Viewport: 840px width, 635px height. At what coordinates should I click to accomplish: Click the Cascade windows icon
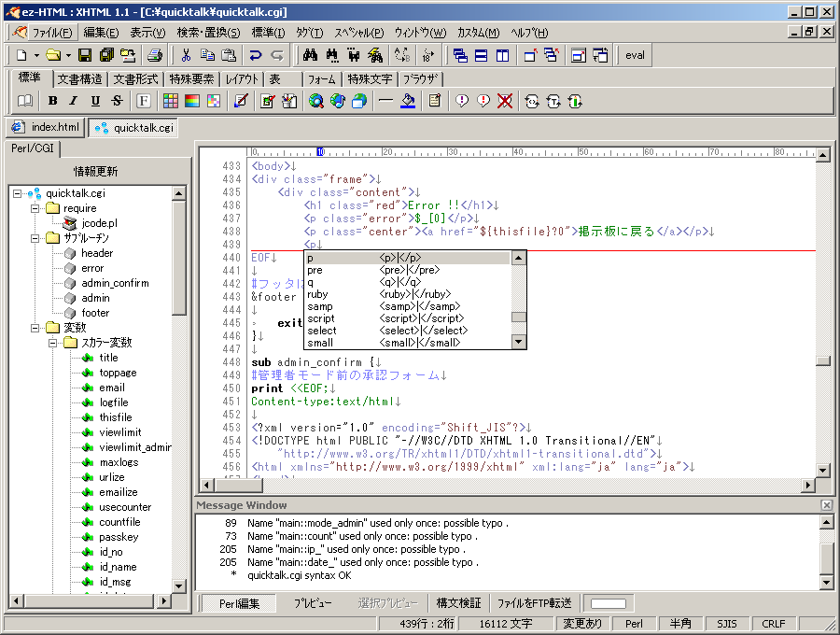click(x=460, y=55)
